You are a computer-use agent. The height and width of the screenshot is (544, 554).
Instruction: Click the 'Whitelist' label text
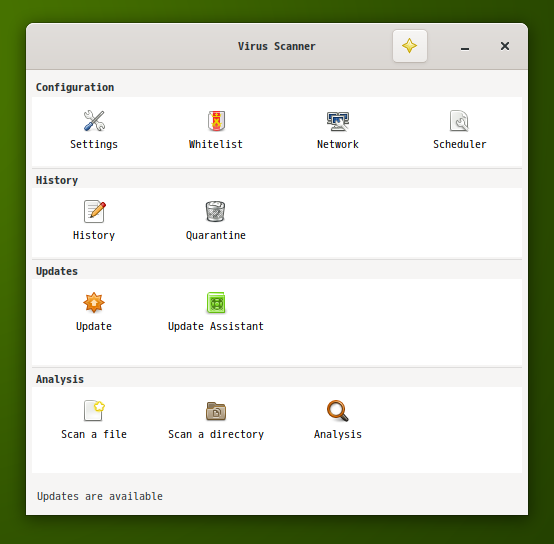click(216, 144)
